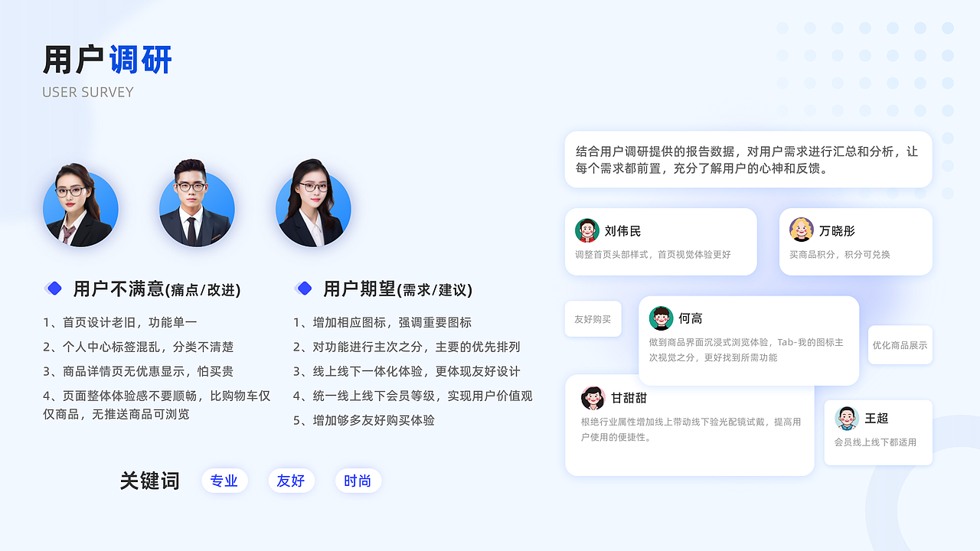
Task: Click the text 调整首页头部样式，首页视觉体验更好
Action: coord(653,254)
